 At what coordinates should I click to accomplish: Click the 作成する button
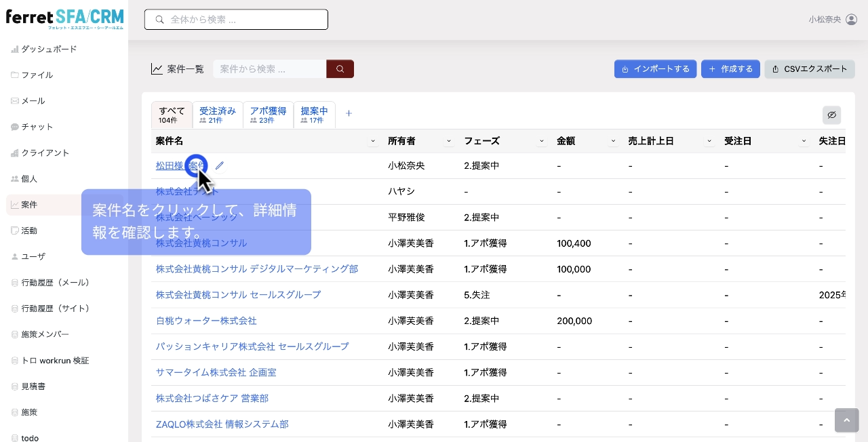(x=730, y=69)
